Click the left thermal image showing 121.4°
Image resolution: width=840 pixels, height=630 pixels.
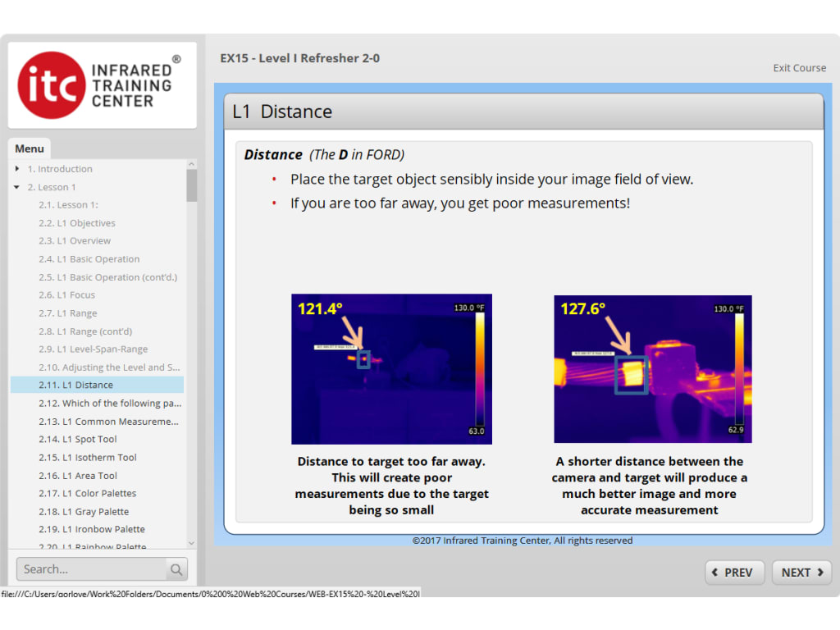click(x=391, y=367)
